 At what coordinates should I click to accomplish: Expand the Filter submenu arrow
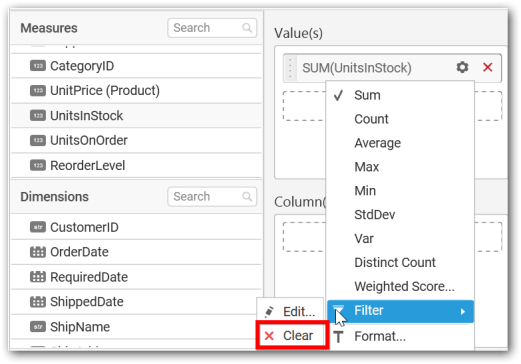463,312
